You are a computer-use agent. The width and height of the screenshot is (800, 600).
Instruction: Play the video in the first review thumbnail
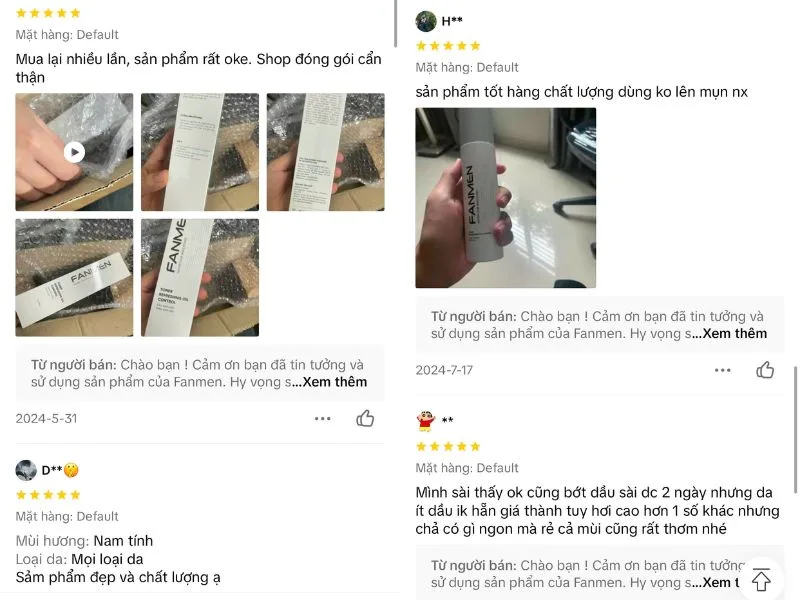coord(74,152)
